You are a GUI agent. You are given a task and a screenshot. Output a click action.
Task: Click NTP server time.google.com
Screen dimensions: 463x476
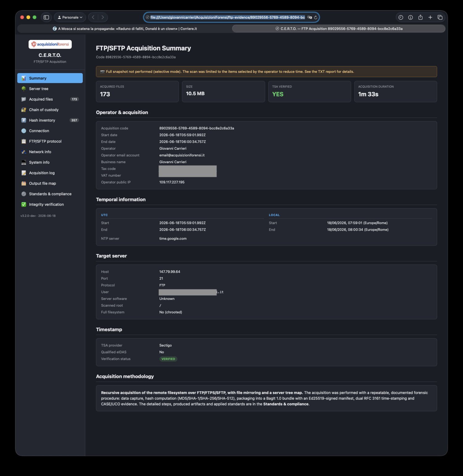point(173,238)
